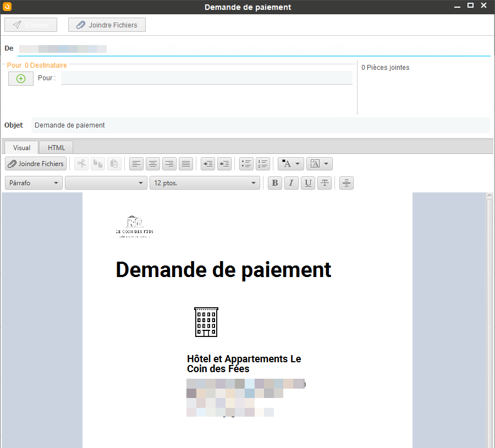Screen dimensions: 495x448
Task: Toggle bold formatting
Action: tap(274, 182)
